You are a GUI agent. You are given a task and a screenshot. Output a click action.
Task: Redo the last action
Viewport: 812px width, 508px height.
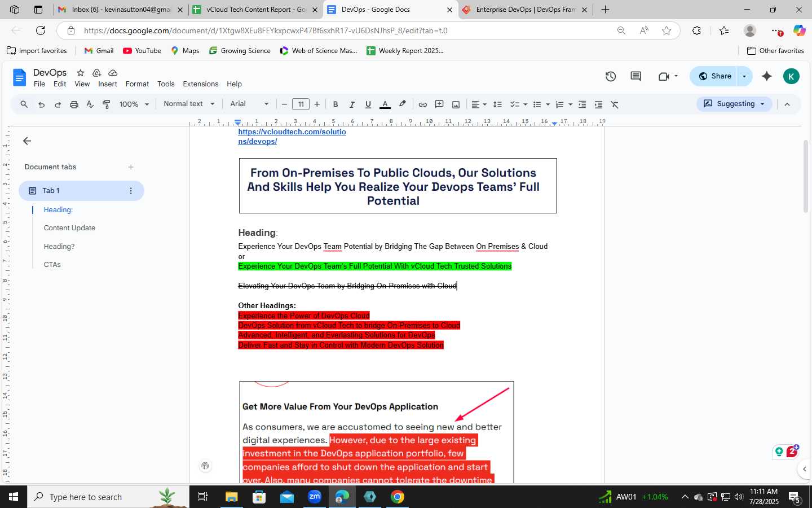(x=58, y=104)
